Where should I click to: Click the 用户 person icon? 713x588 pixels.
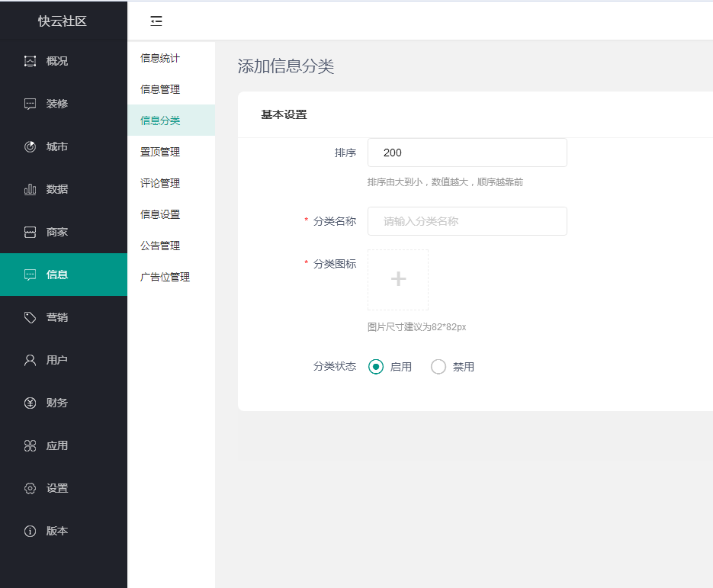click(x=31, y=360)
